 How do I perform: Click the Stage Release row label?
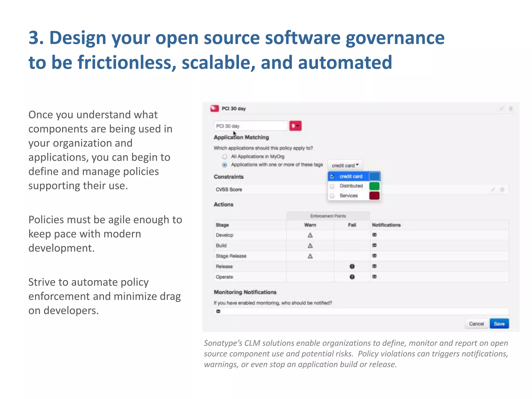pos(231,256)
